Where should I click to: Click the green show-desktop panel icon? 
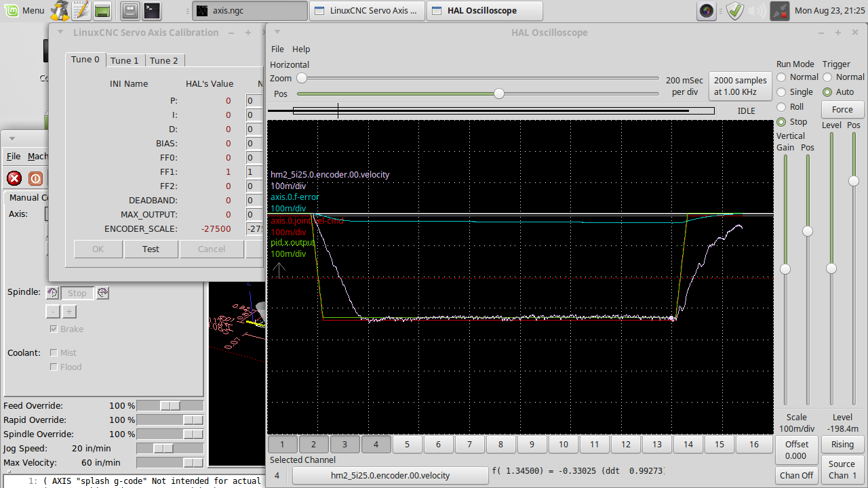pyautogui.click(x=102, y=10)
